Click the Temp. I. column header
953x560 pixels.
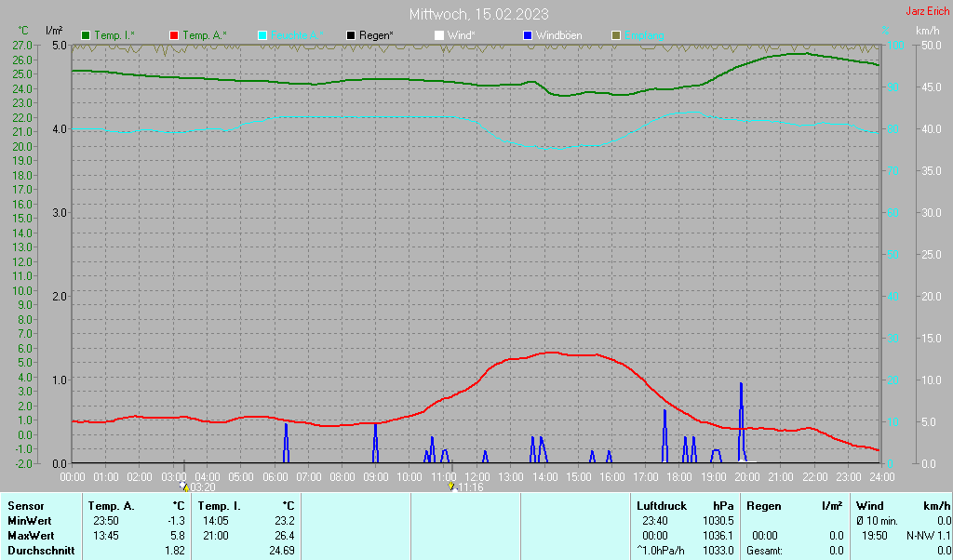click(219, 506)
